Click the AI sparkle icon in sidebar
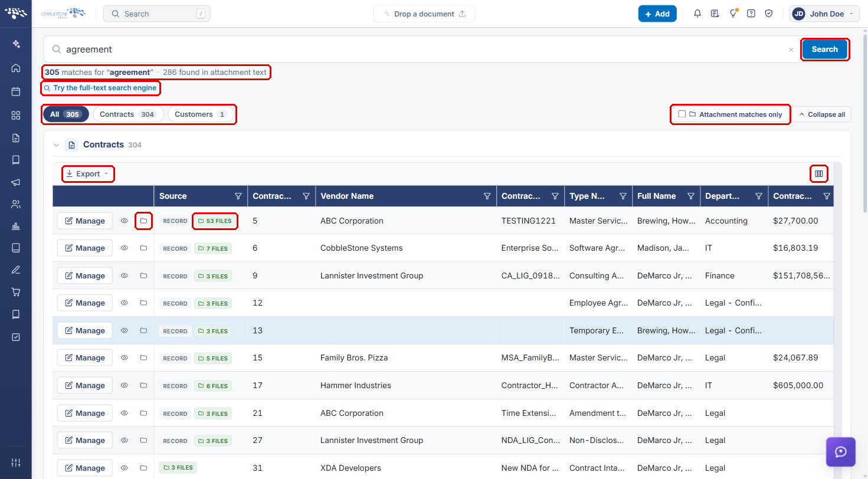This screenshot has width=868, height=479. pyautogui.click(x=16, y=44)
